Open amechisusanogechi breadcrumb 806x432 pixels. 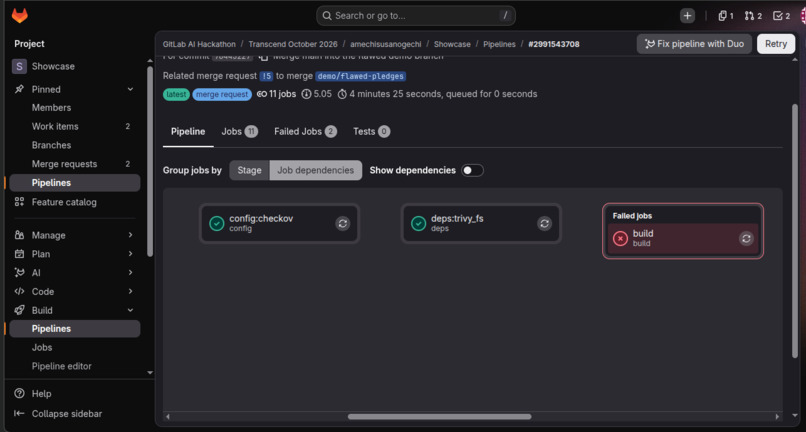386,44
